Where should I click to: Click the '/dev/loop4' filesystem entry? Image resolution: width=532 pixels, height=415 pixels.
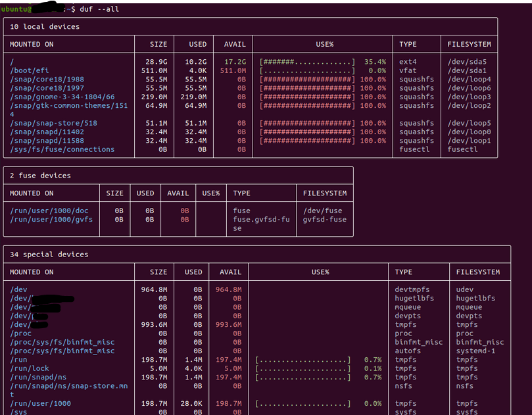point(470,80)
